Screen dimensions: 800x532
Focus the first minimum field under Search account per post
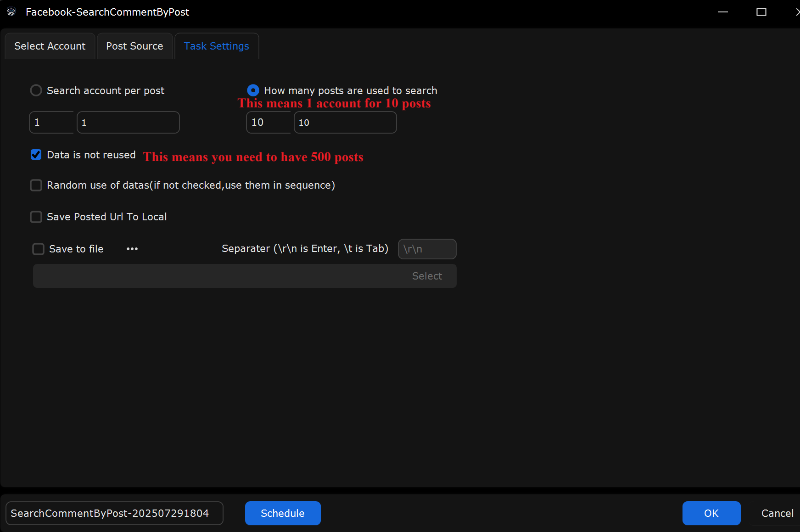pyautogui.click(x=51, y=123)
